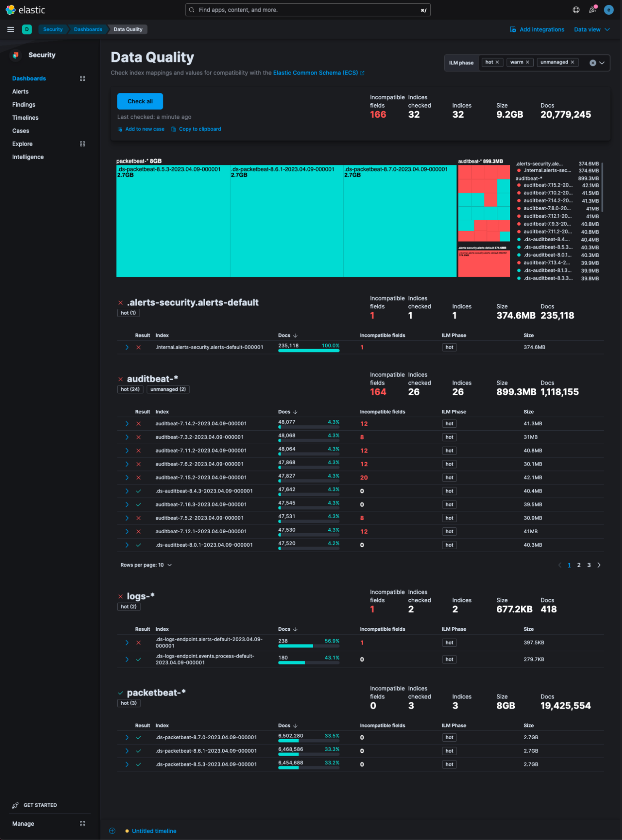
Task: Click the treemap legend scrollbar
Action: click(602, 187)
